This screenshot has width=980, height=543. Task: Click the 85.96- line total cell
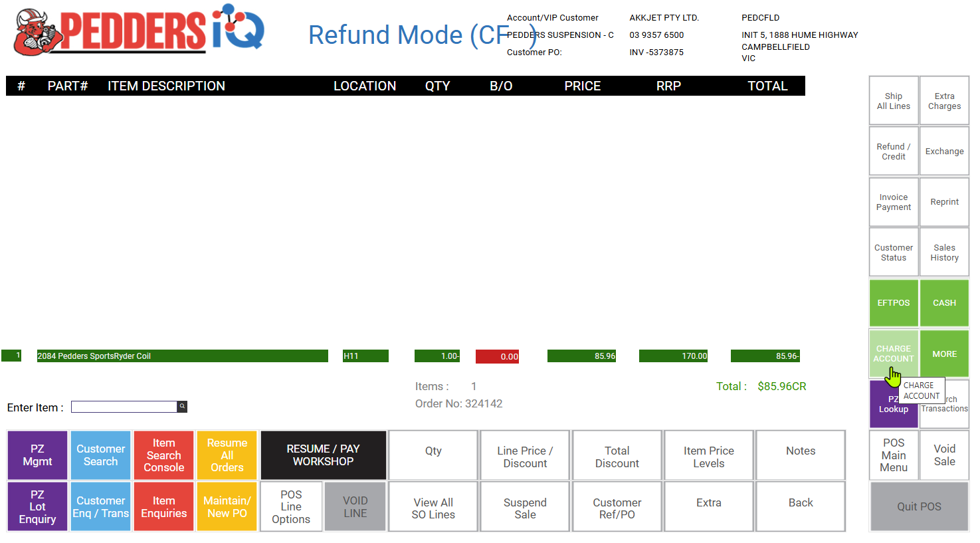click(x=765, y=356)
